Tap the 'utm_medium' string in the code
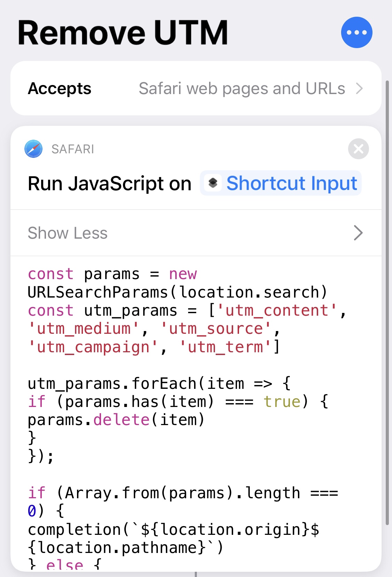Screen dimensions: 392x577 coord(83,329)
